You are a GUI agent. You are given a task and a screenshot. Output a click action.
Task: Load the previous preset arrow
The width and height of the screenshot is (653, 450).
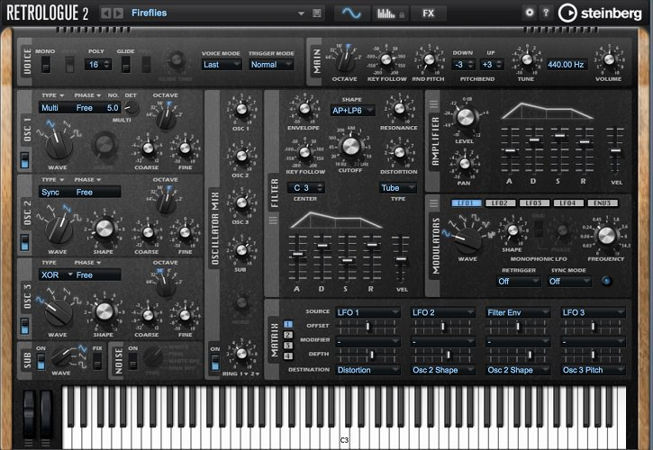(x=107, y=13)
